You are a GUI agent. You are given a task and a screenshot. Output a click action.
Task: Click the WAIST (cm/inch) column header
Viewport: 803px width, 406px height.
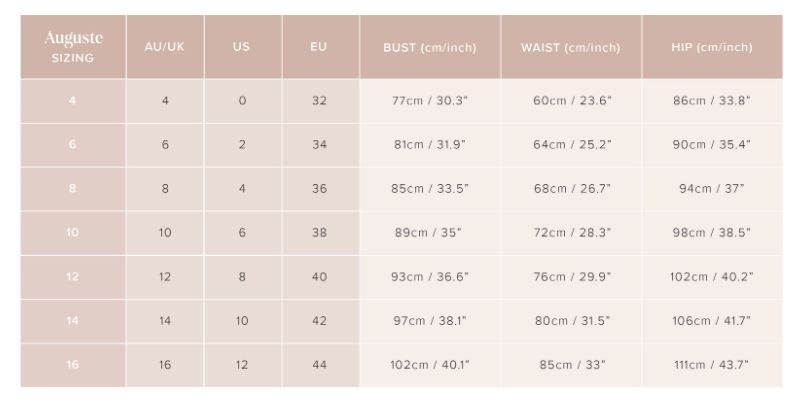pyautogui.click(x=571, y=47)
